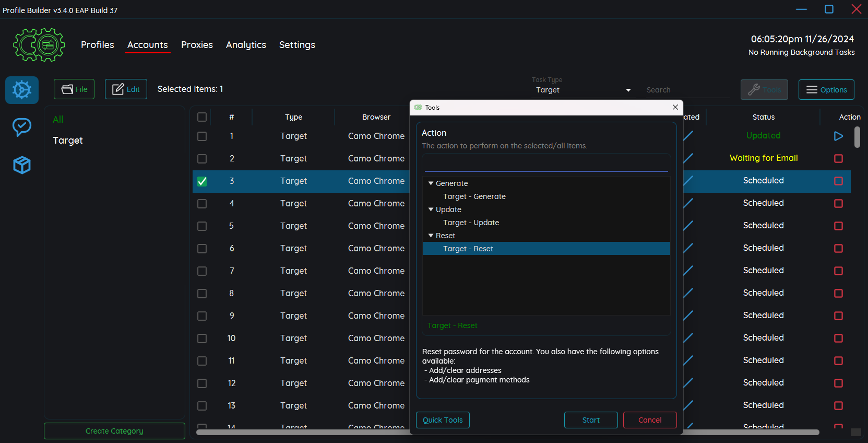The image size is (868, 443).
Task: Collapse the Generate tree group
Action: (x=431, y=183)
